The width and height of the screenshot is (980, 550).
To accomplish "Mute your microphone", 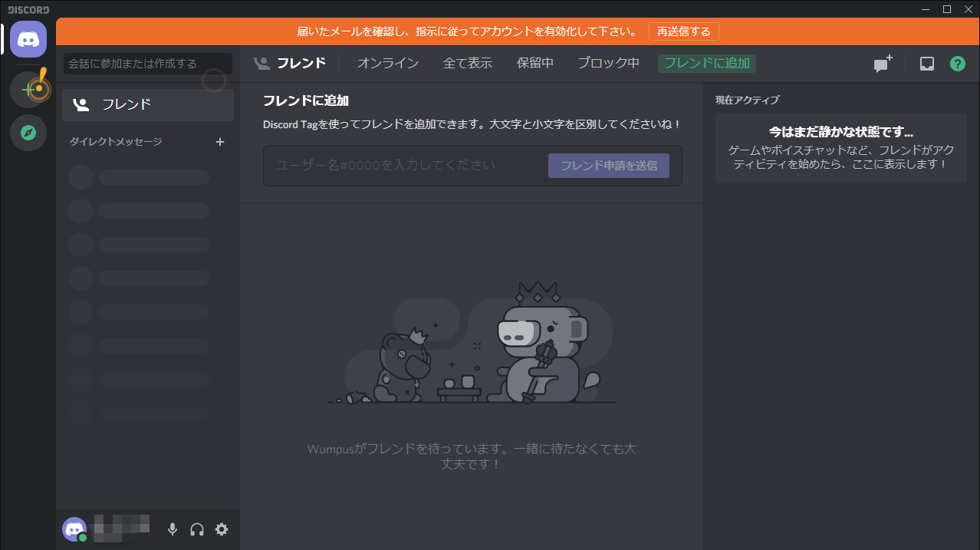I will click(172, 529).
